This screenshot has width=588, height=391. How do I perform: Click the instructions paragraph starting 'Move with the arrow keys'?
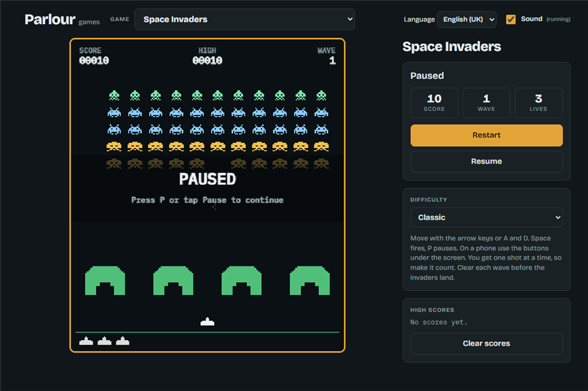click(486, 258)
